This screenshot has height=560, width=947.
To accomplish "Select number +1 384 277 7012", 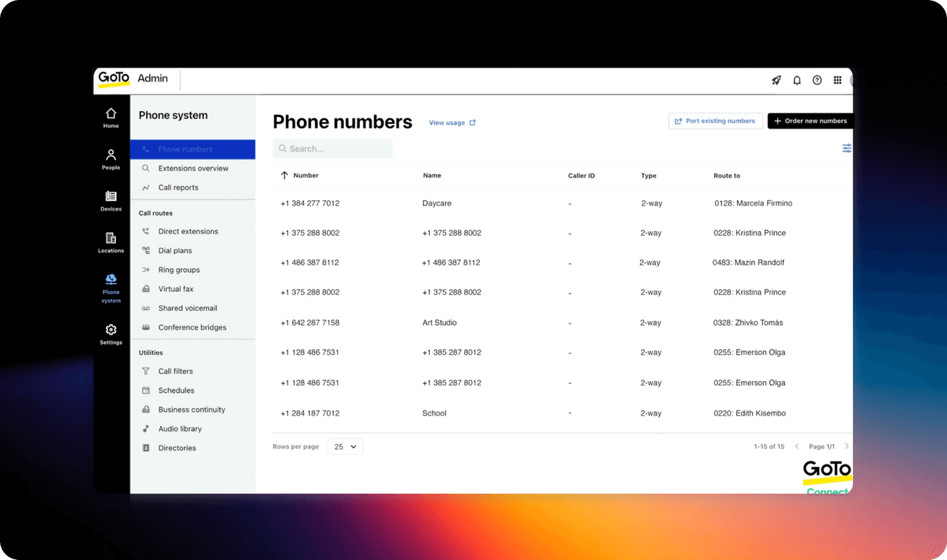I will [x=310, y=203].
